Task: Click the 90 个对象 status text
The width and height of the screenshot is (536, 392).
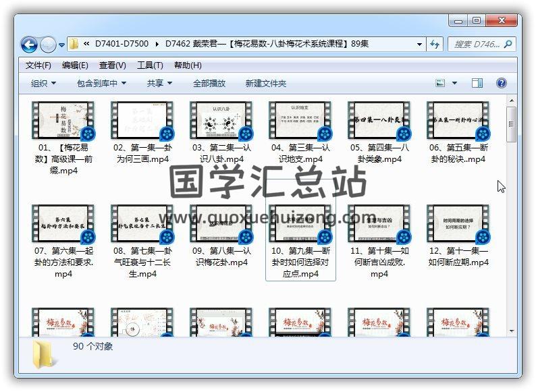Action: (x=92, y=347)
